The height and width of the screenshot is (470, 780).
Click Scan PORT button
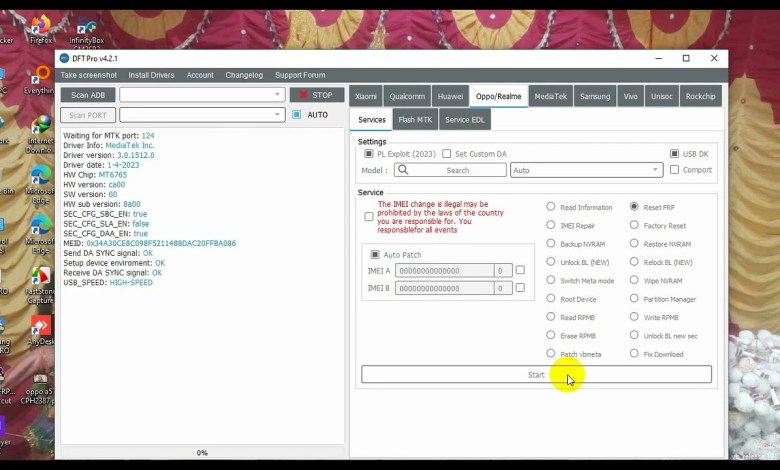(x=88, y=115)
